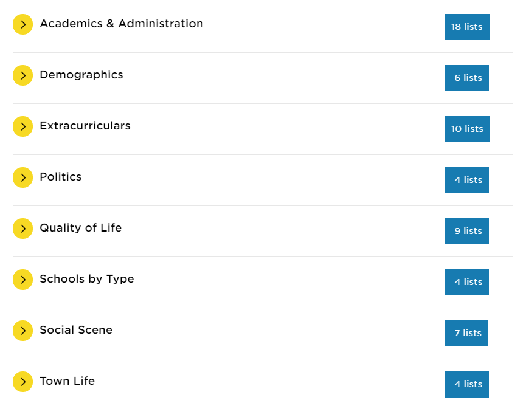Screen dimensions: 526x420
Task: Expand the Academics & Administration chevron icon
Action: point(23,24)
